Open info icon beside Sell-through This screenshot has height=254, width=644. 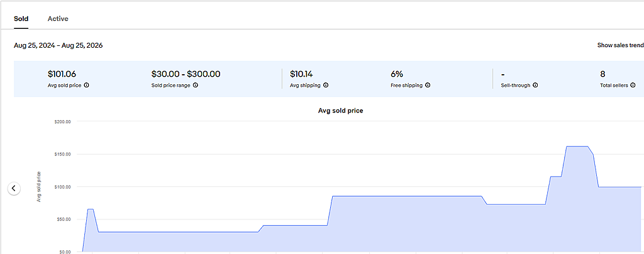tap(536, 86)
